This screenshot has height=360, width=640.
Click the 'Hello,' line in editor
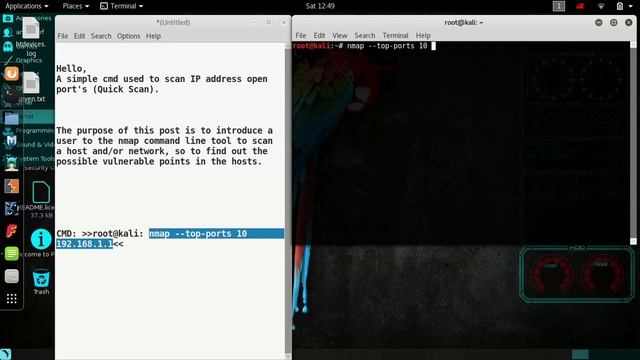(71, 69)
